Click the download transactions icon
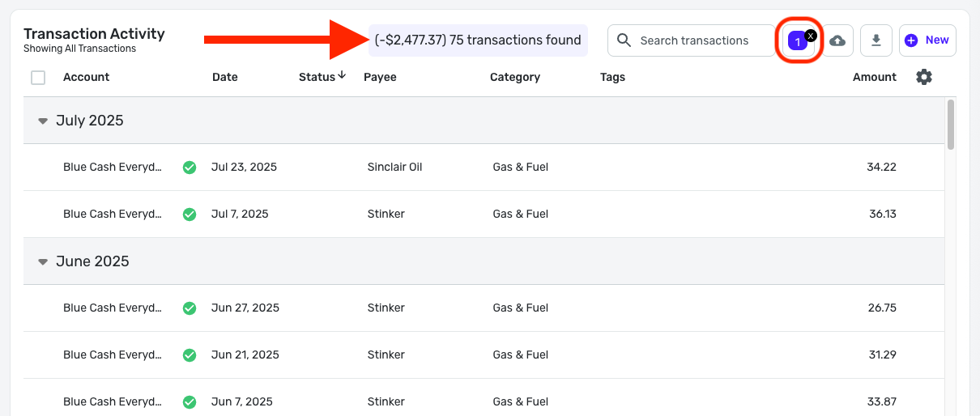This screenshot has height=416, width=980. click(876, 40)
